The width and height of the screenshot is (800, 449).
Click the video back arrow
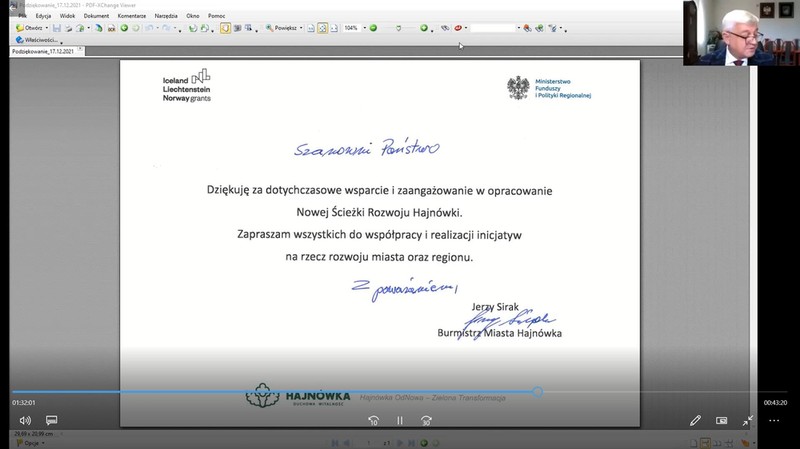(14, 8)
